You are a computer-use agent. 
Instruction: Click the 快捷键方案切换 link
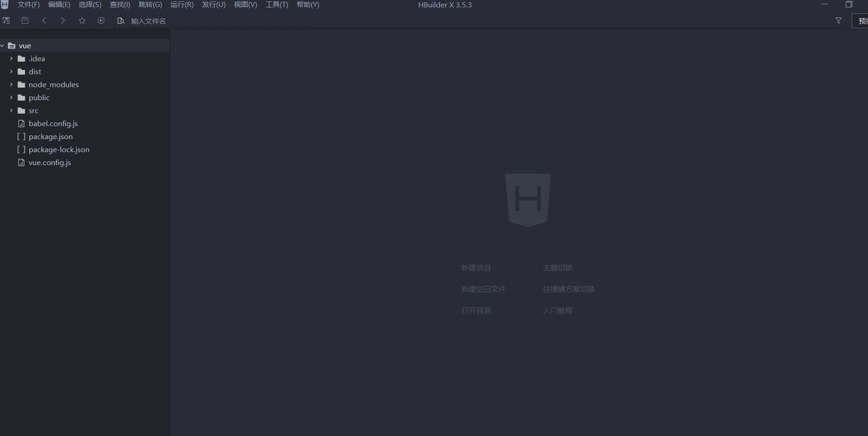[x=569, y=289]
